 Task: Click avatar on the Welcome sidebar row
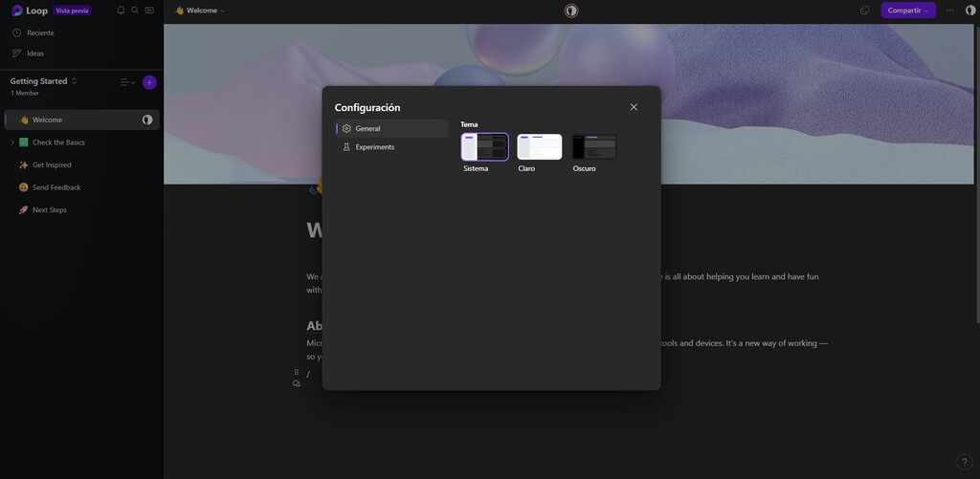tap(147, 120)
